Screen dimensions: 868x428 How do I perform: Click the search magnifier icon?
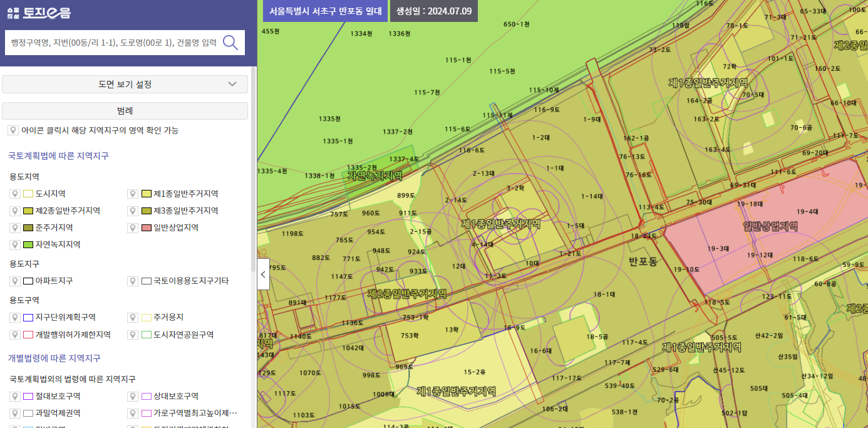(x=230, y=43)
